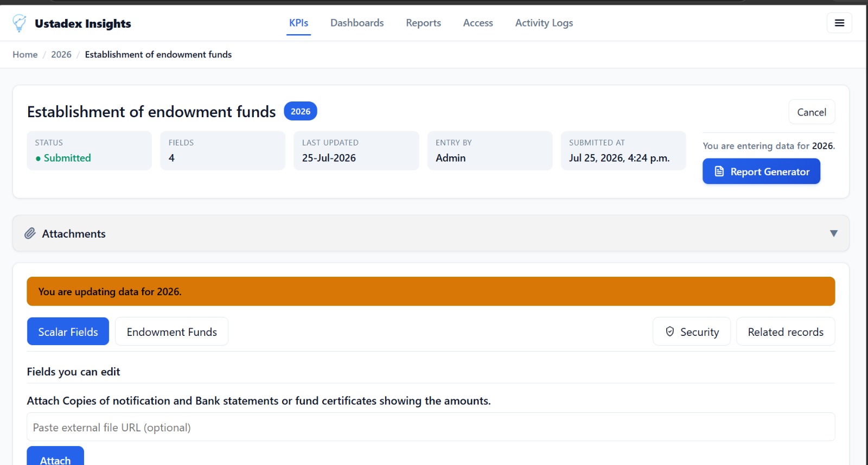Focus the external file URL input
The image size is (868, 465).
(431, 427)
